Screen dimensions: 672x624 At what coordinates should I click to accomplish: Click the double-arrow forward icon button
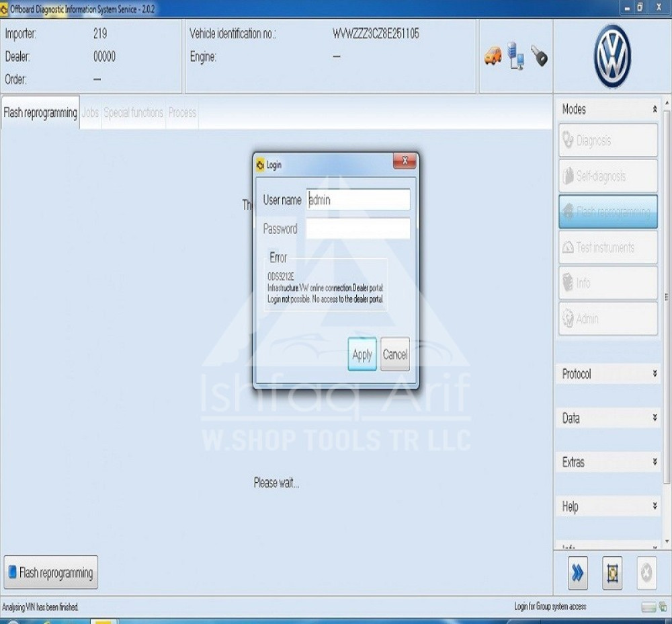[577, 573]
